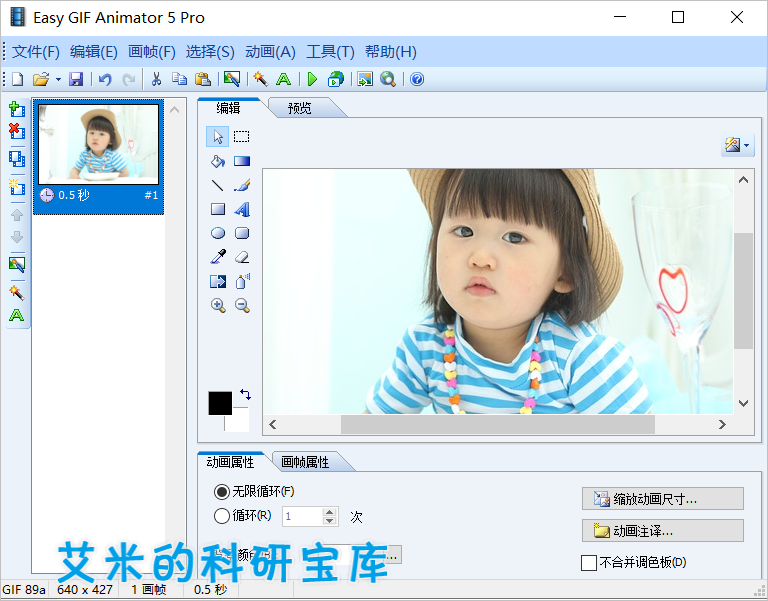Select the paint bucket fill tool

(217, 161)
